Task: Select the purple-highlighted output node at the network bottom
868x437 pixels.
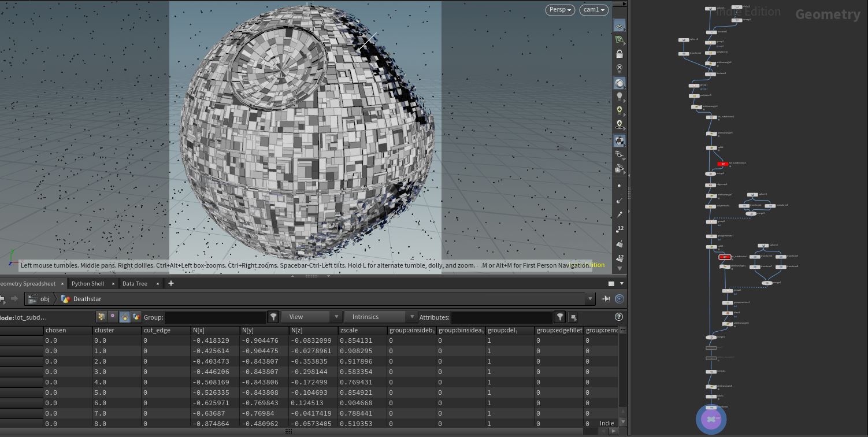Action: click(x=711, y=419)
